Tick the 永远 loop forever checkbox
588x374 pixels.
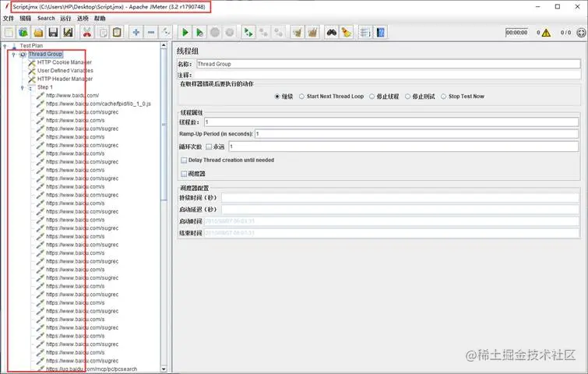click(x=209, y=146)
